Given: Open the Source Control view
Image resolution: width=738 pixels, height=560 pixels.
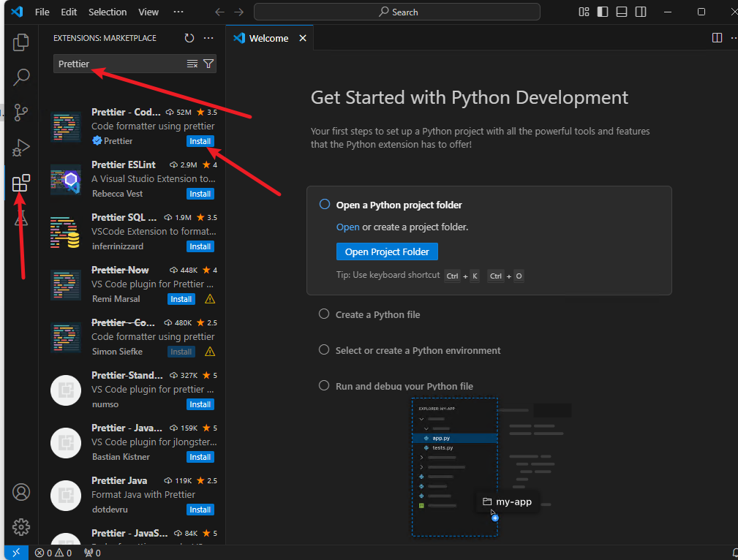Looking at the screenshot, I should coord(20,113).
